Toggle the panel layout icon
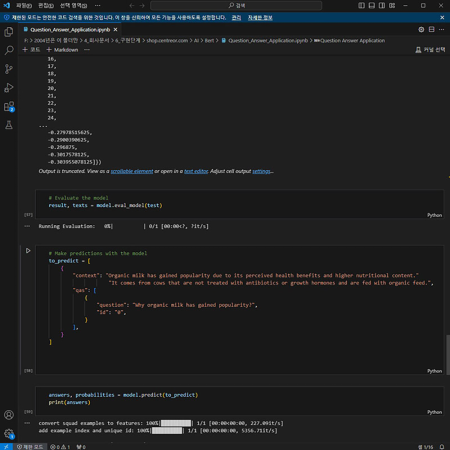This screenshot has width=450, height=450. click(372, 5)
